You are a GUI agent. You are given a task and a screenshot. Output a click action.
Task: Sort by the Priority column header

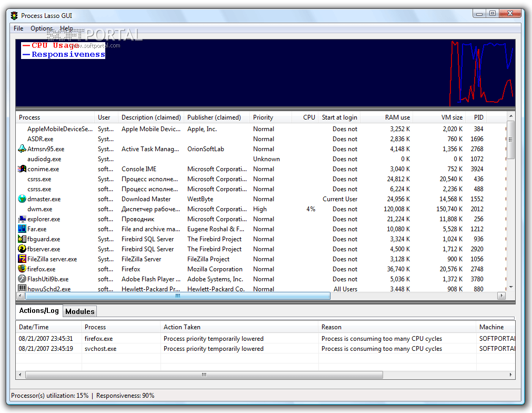click(270, 117)
